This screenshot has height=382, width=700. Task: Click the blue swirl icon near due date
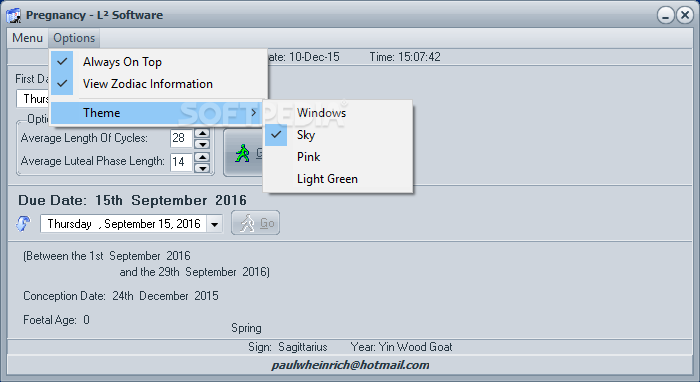(x=23, y=223)
